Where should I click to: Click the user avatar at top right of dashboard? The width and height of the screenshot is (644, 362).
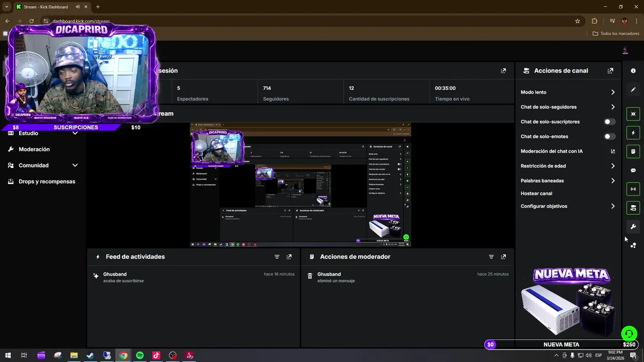point(625,50)
